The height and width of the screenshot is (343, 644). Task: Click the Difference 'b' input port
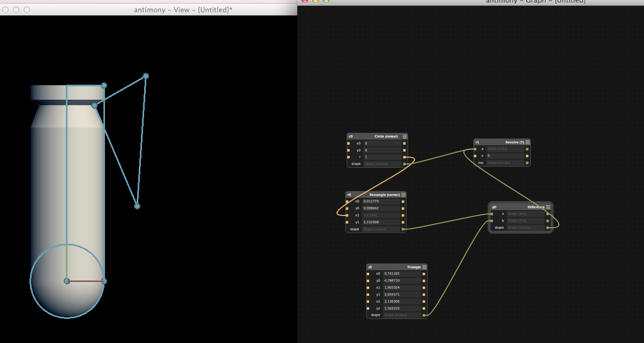(491, 220)
